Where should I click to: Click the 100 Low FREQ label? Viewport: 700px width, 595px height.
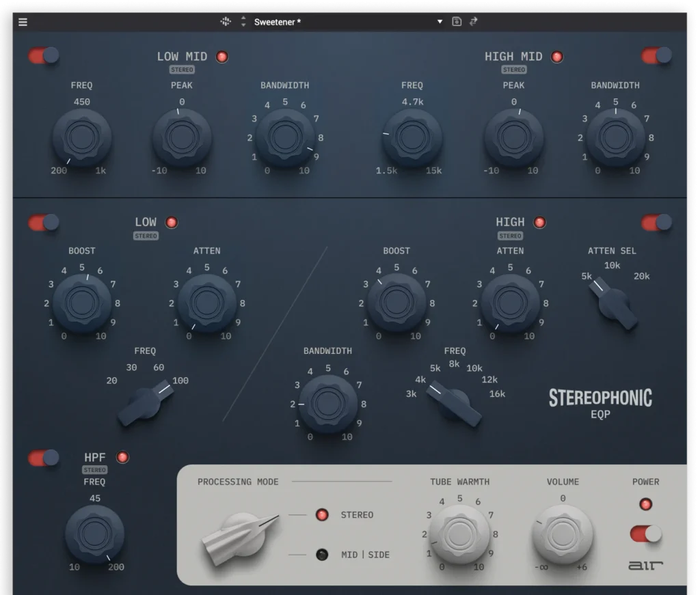180,381
